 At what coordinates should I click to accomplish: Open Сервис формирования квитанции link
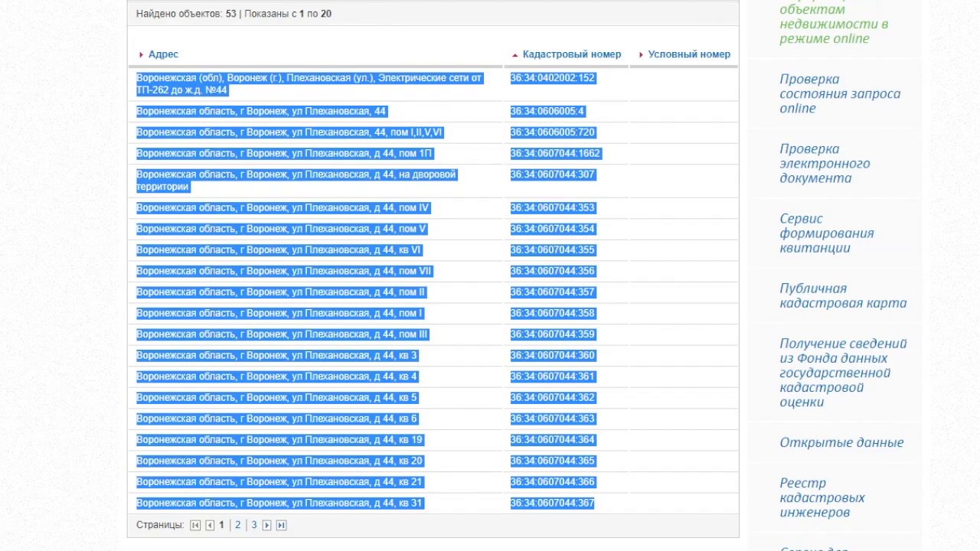pyautogui.click(x=827, y=233)
